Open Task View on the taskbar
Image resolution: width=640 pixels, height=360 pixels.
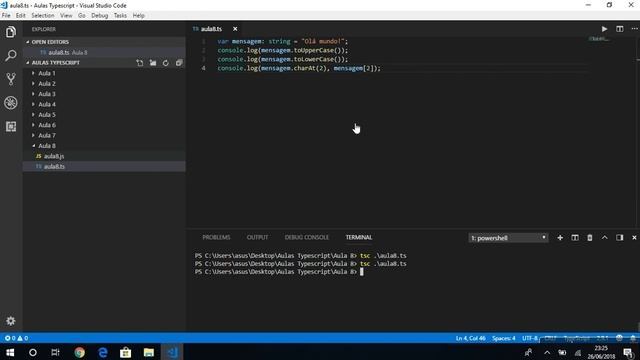pos(56,352)
